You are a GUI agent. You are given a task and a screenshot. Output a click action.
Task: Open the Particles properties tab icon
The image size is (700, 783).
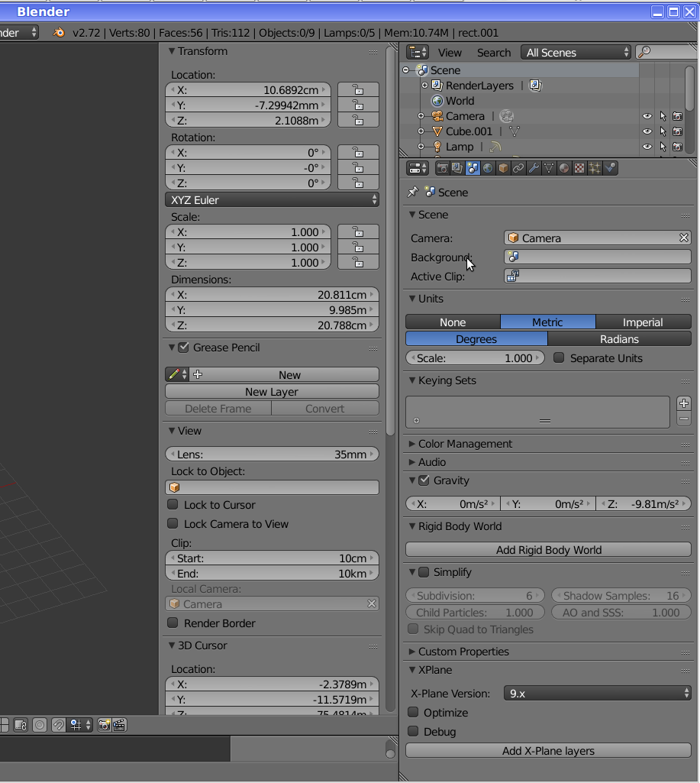click(595, 168)
